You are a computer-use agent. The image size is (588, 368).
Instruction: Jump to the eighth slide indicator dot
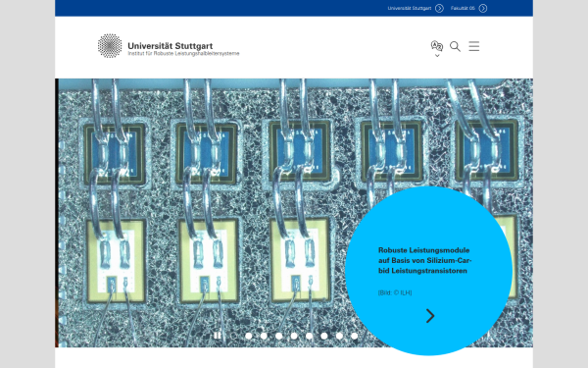[x=339, y=336]
